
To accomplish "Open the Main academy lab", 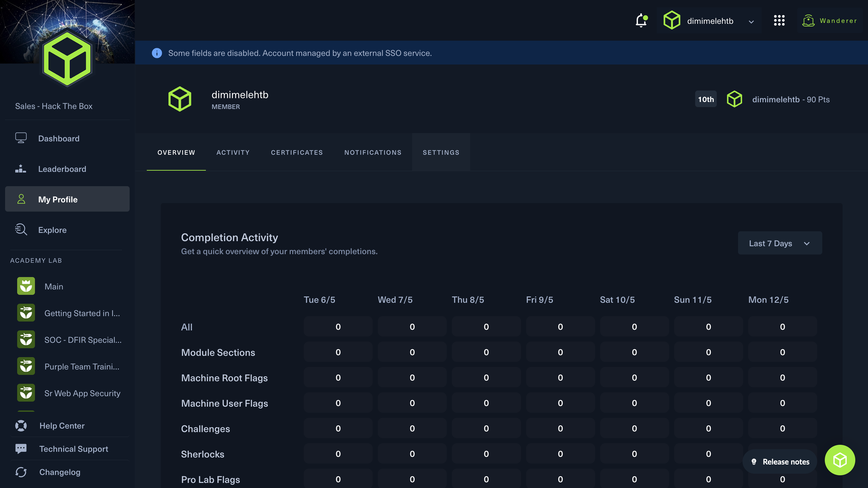I will 54,286.
